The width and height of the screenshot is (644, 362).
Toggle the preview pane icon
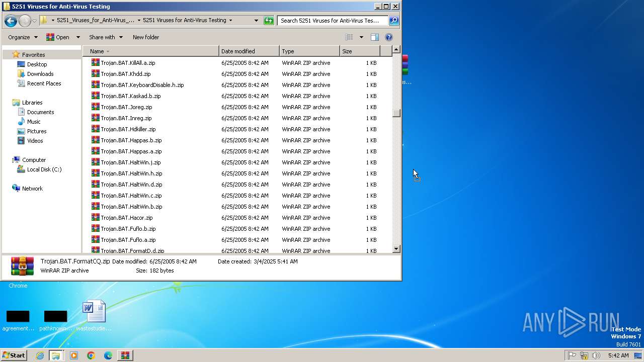375,37
